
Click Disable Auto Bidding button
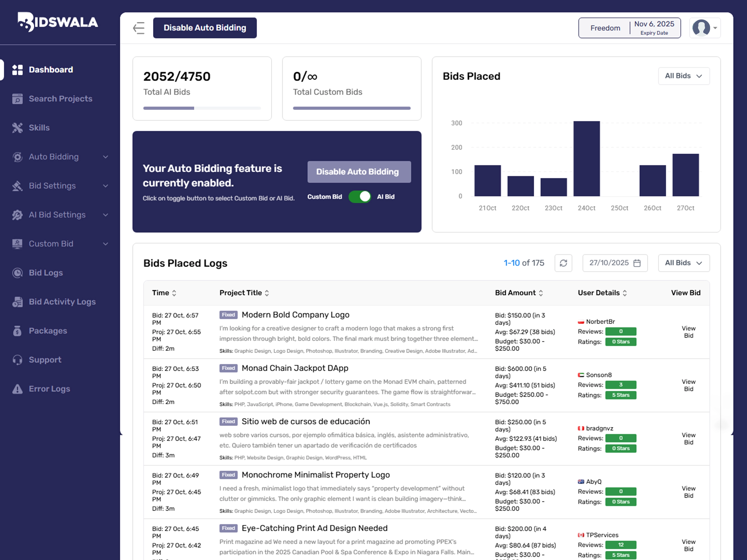[205, 28]
